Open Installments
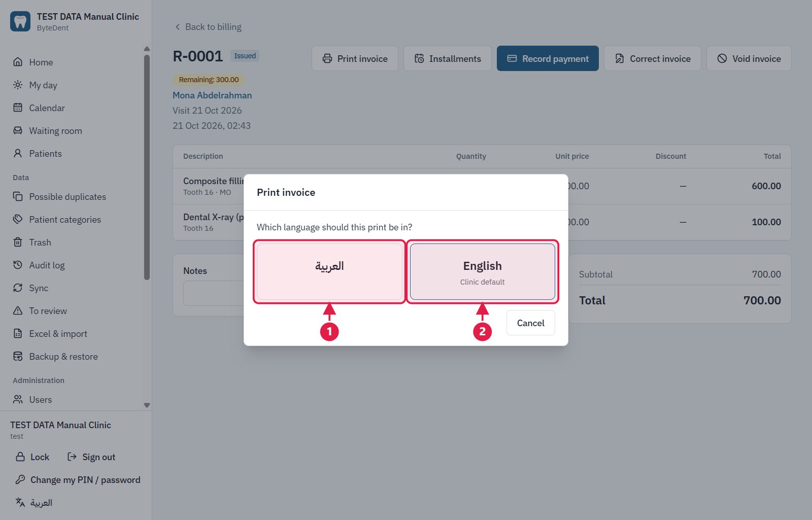The width and height of the screenshot is (812, 520). click(448, 58)
